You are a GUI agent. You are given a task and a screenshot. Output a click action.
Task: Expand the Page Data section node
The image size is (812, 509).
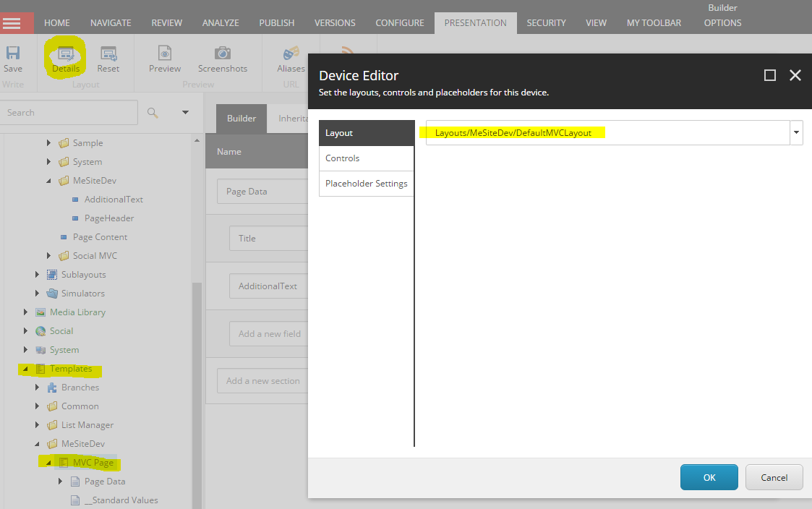60,482
